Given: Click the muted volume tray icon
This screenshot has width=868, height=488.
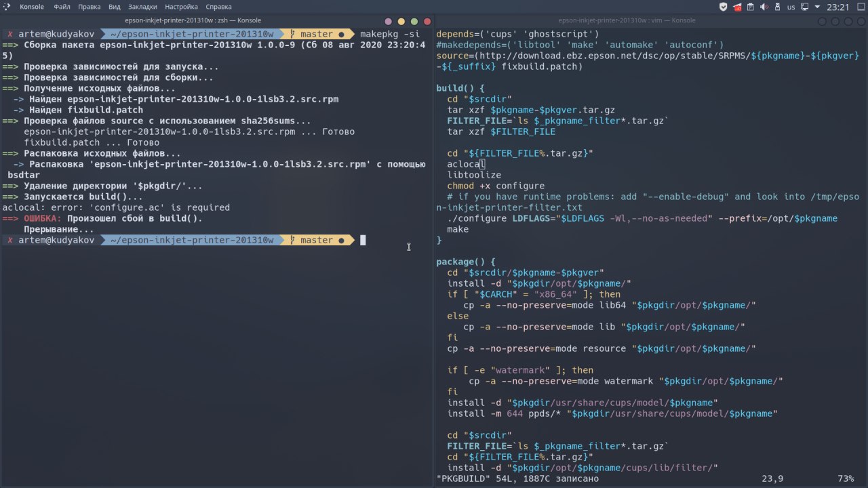Looking at the screenshot, I should 764,7.
